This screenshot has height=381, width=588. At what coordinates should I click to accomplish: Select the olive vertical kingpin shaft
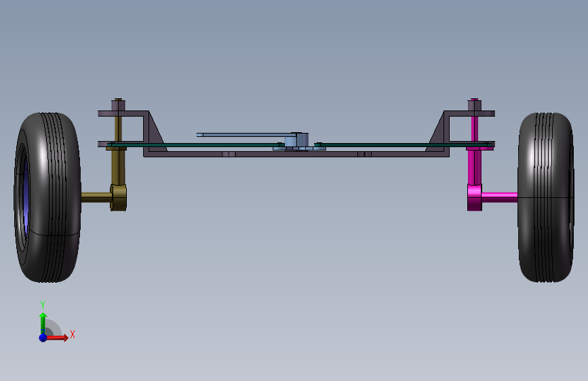coord(118,167)
